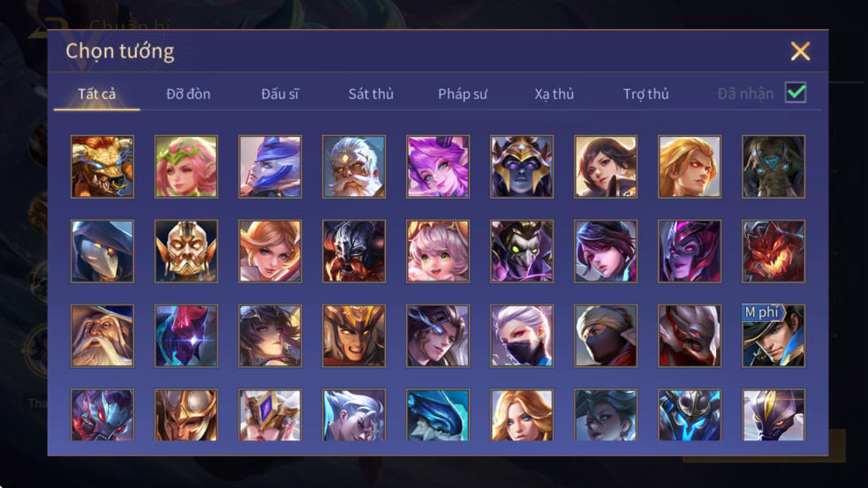Open the Trợ thủ tab
The height and width of the screenshot is (488, 868).
coord(646,94)
